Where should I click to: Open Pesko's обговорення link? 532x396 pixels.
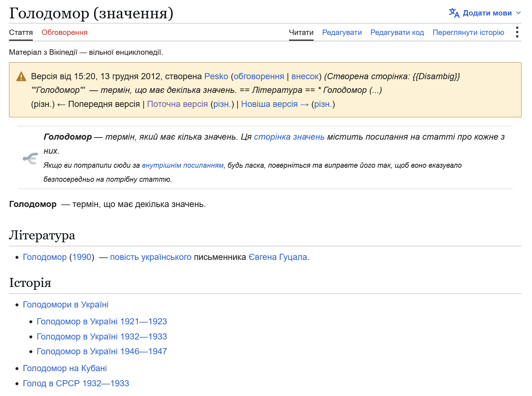pos(259,76)
